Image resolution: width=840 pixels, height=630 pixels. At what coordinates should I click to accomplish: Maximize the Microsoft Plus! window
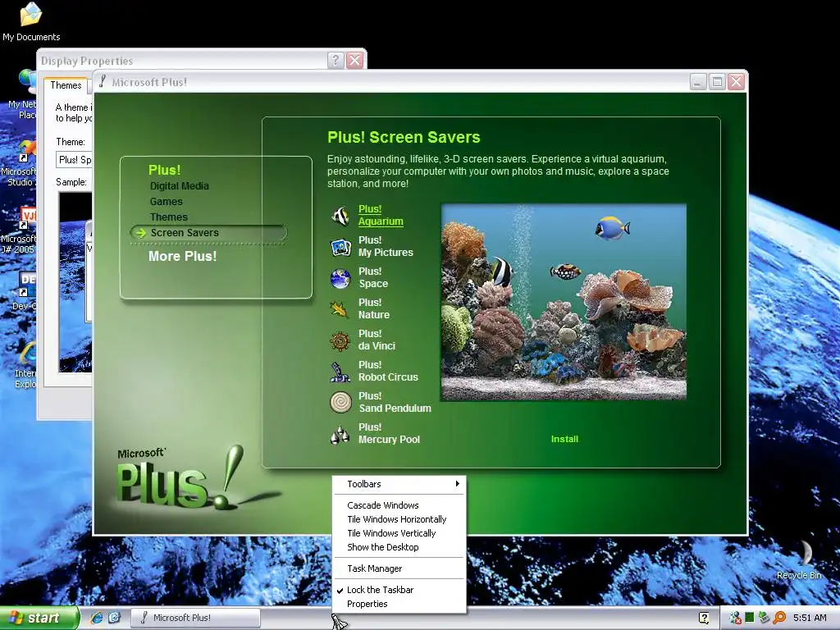[x=717, y=81]
